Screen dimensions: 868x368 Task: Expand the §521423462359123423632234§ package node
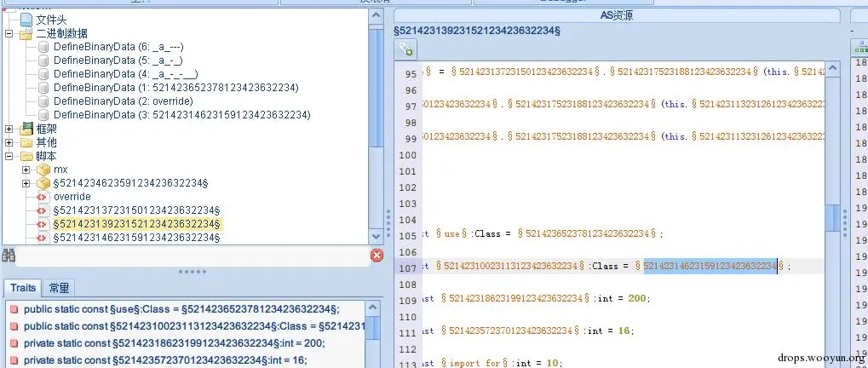click(26, 183)
